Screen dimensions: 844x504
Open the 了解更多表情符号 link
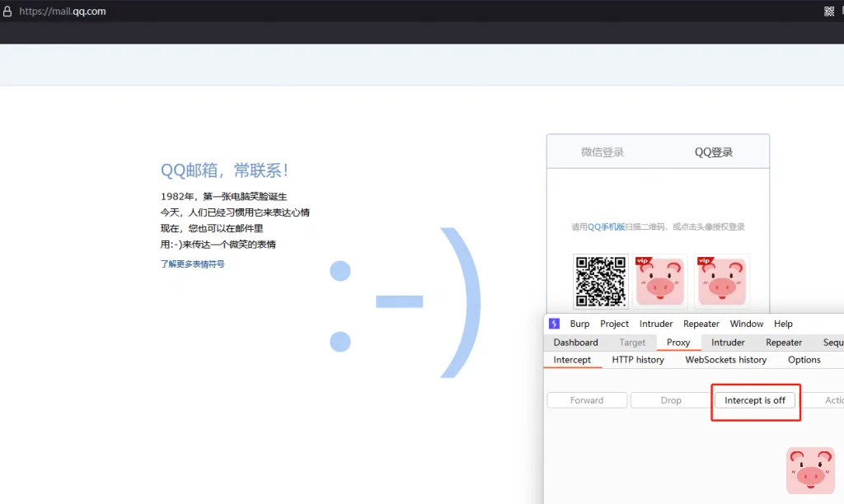pyautogui.click(x=192, y=264)
